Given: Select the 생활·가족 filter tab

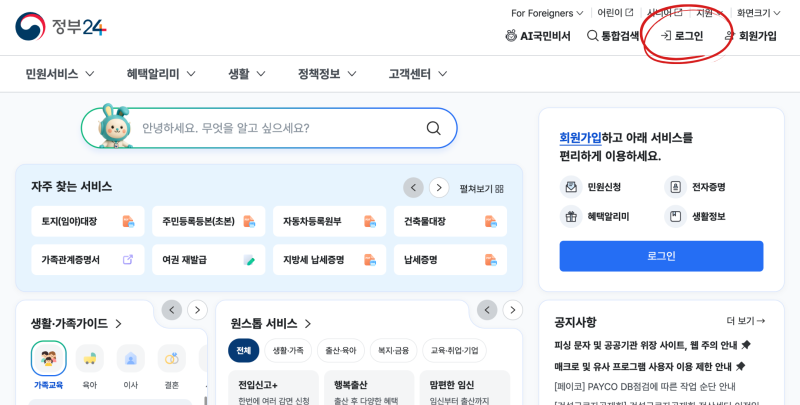Looking at the screenshot, I should [x=288, y=350].
